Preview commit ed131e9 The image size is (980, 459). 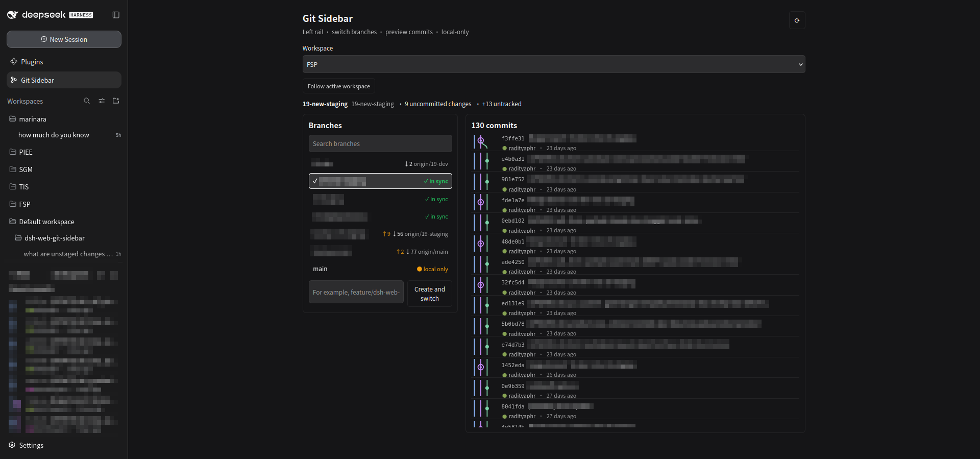coord(635,307)
